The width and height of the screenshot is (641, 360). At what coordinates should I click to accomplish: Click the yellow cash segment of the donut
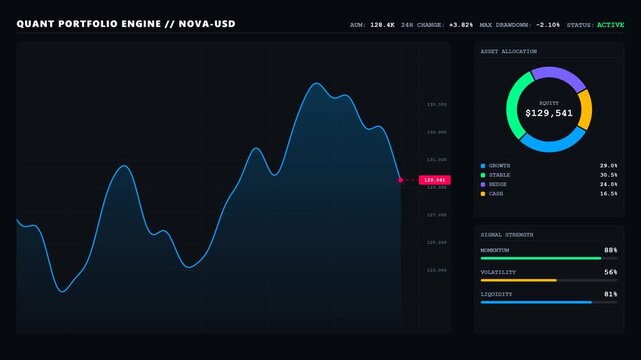click(x=586, y=110)
